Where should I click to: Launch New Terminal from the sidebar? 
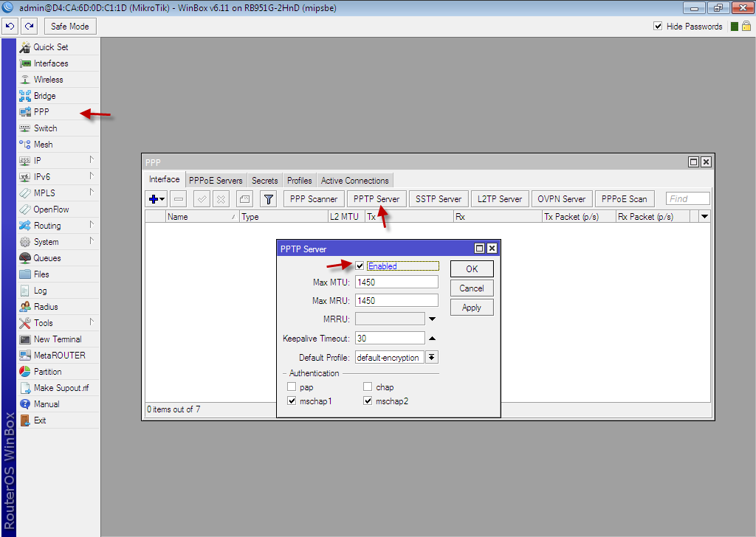click(x=58, y=339)
